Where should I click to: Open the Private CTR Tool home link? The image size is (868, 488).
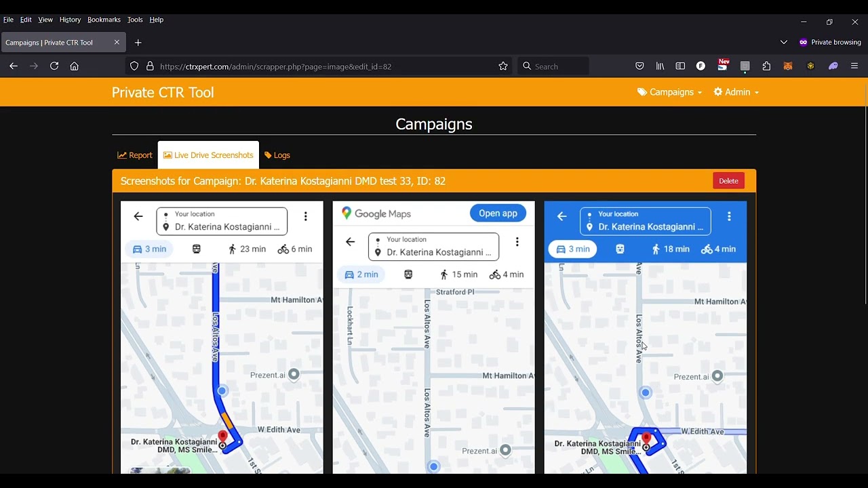click(163, 92)
